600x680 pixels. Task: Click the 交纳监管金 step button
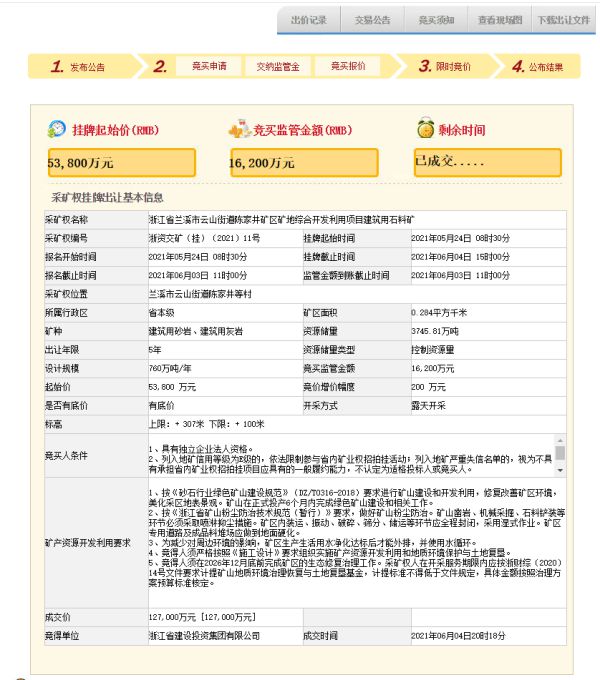point(278,67)
